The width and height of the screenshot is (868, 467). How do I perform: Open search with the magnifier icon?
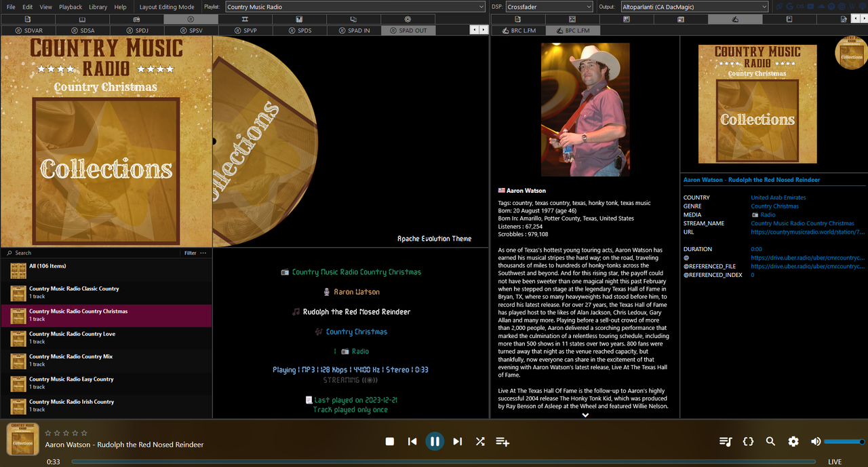coord(770,441)
